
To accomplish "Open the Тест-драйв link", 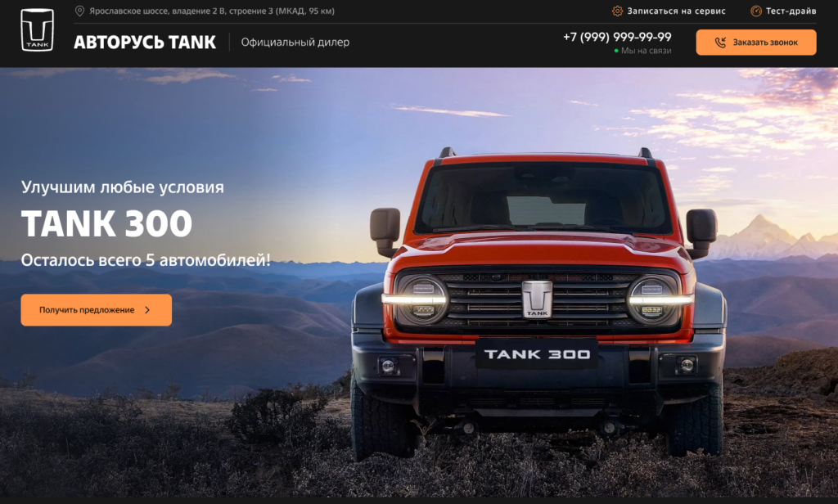I will pyautogui.click(x=791, y=11).
